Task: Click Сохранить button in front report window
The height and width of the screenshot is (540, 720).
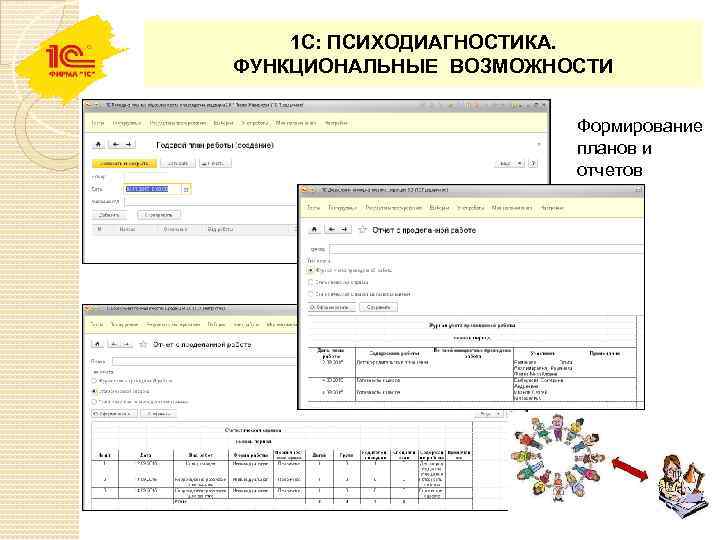Action: tap(378, 307)
